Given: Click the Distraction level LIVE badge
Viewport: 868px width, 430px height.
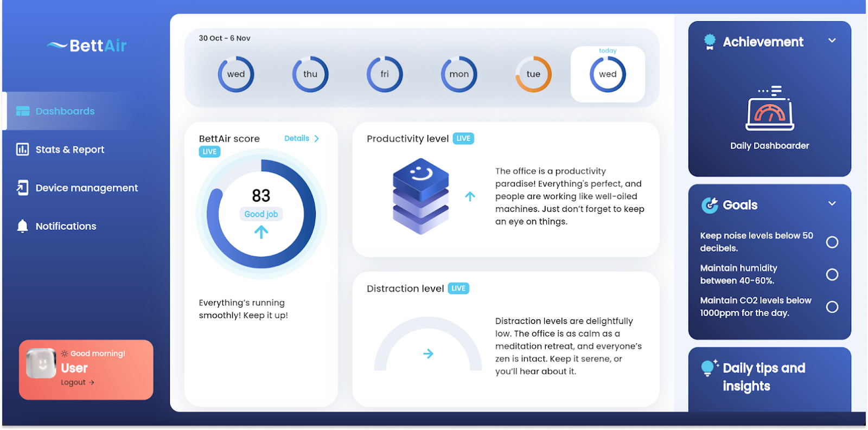Looking at the screenshot, I should (458, 288).
